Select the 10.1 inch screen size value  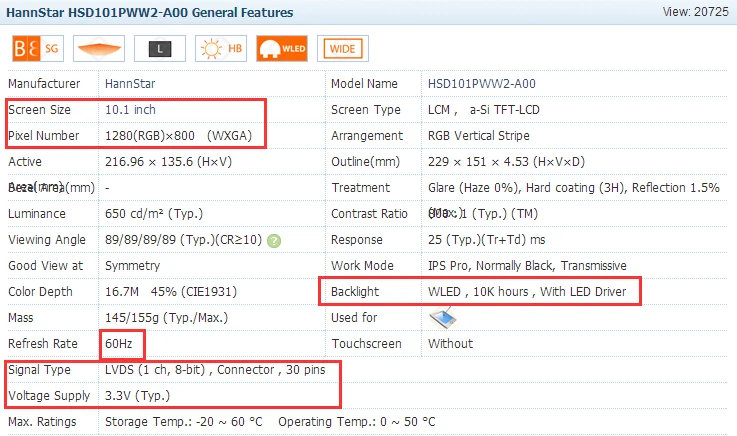click(130, 110)
